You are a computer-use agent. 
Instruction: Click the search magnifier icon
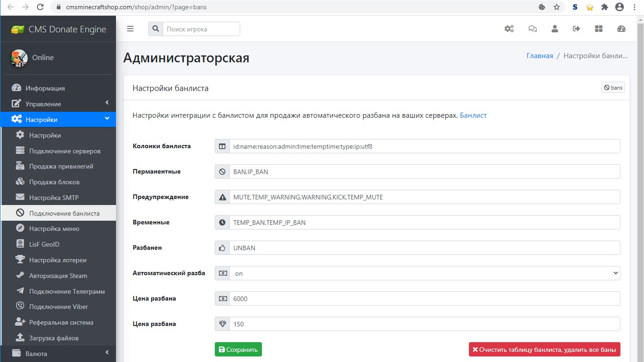156,29
